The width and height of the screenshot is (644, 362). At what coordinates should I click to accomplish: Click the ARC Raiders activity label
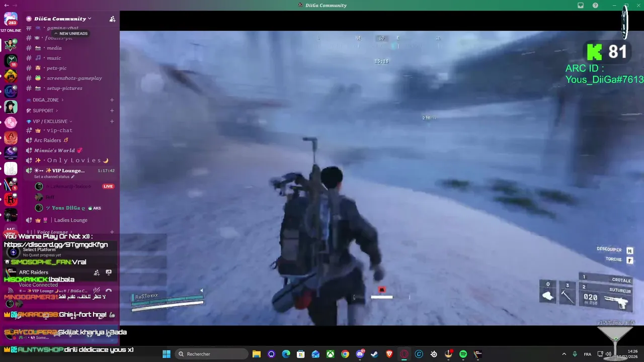tap(34, 272)
